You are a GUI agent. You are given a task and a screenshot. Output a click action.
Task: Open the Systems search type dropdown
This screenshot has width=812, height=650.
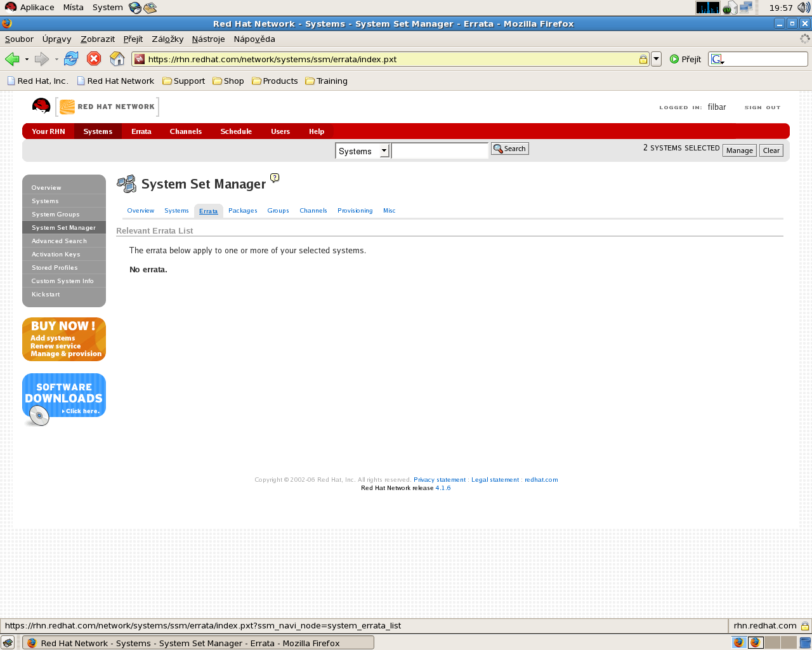pos(362,151)
